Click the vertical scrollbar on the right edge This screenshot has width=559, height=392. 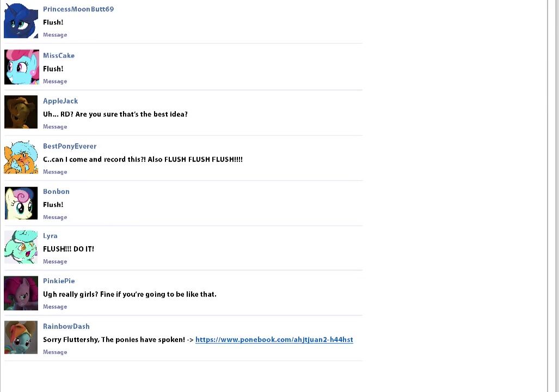click(554, 196)
